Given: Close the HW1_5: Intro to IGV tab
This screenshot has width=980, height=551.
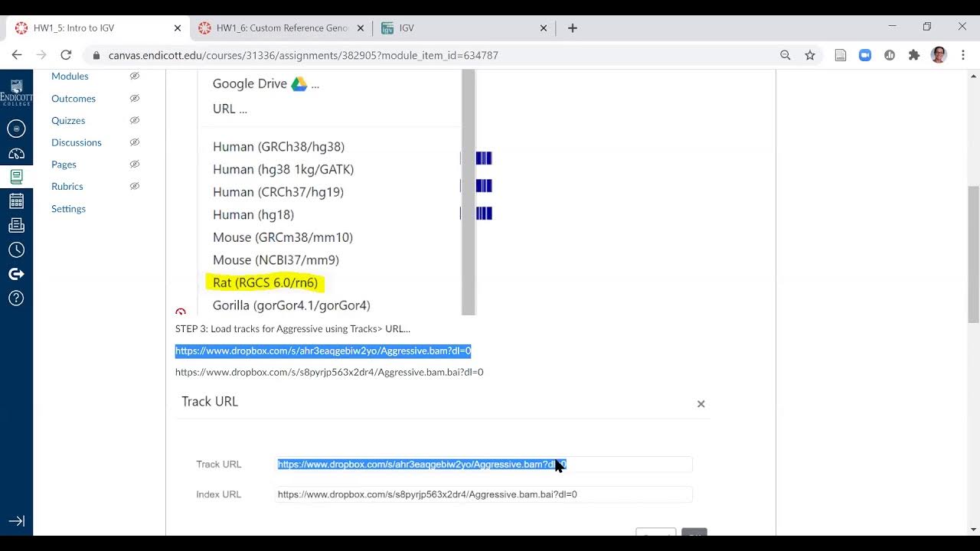Looking at the screenshot, I should pyautogui.click(x=178, y=28).
